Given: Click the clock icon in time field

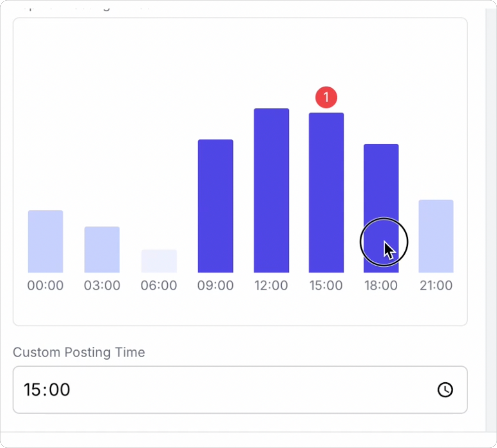Looking at the screenshot, I should click(x=445, y=390).
